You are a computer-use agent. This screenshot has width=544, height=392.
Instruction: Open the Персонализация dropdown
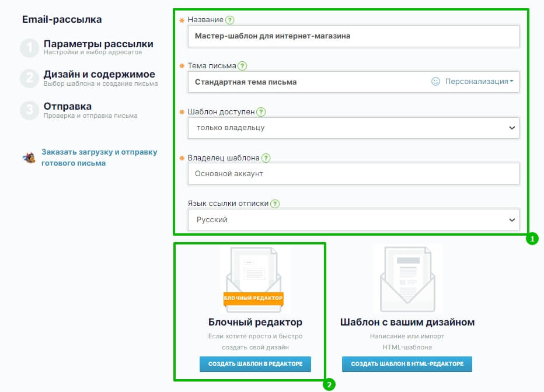point(479,82)
